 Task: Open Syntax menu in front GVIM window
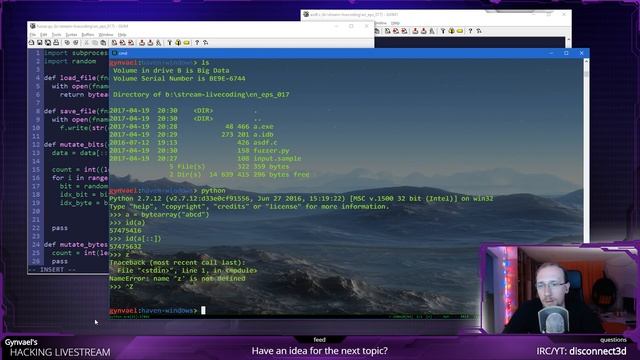[71, 35]
